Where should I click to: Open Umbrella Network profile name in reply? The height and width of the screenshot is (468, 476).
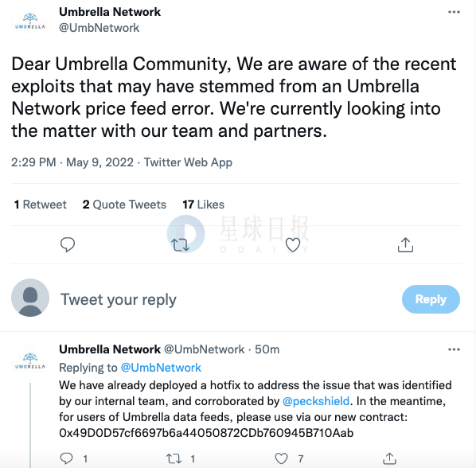tap(110, 349)
